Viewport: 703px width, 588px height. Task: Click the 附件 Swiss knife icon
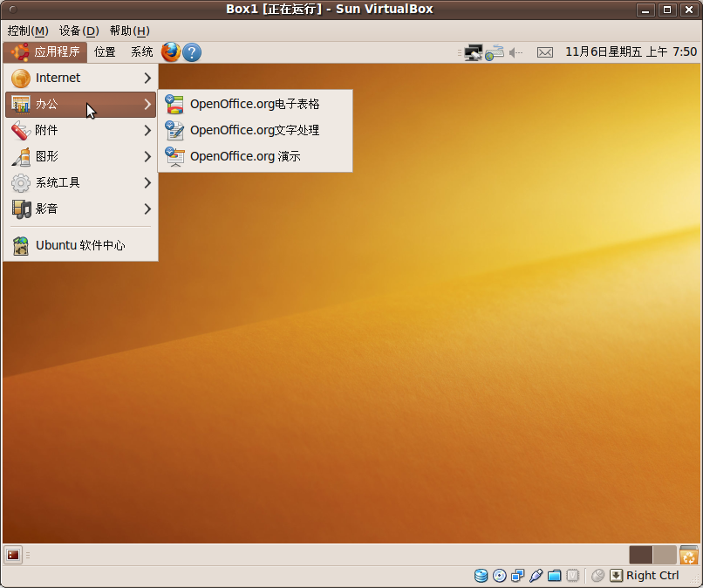click(21, 131)
